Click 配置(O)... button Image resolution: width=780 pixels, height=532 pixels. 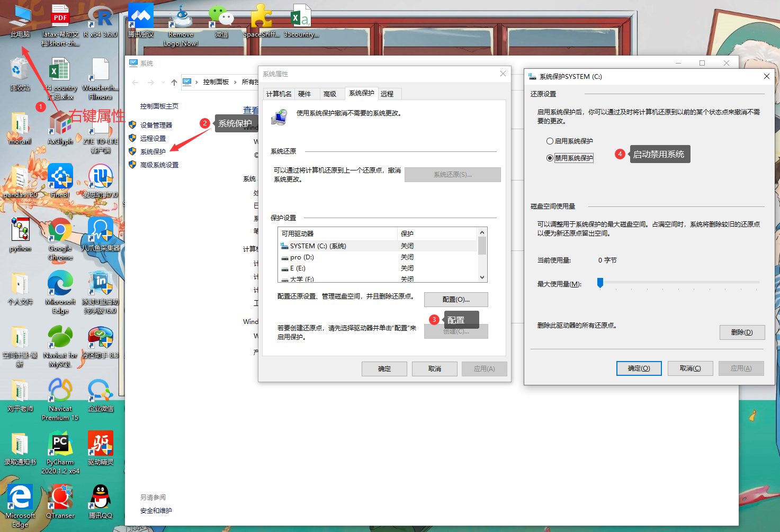tap(456, 300)
